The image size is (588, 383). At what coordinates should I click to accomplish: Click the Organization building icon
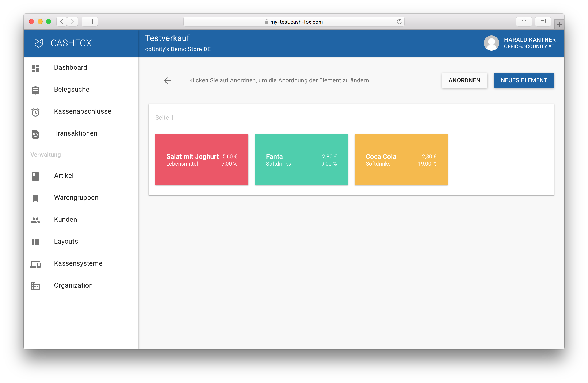[x=35, y=286]
